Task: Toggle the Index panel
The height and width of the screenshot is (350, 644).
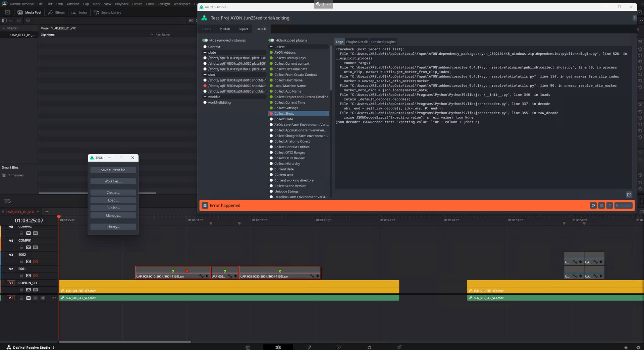Action: tap(79, 12)
